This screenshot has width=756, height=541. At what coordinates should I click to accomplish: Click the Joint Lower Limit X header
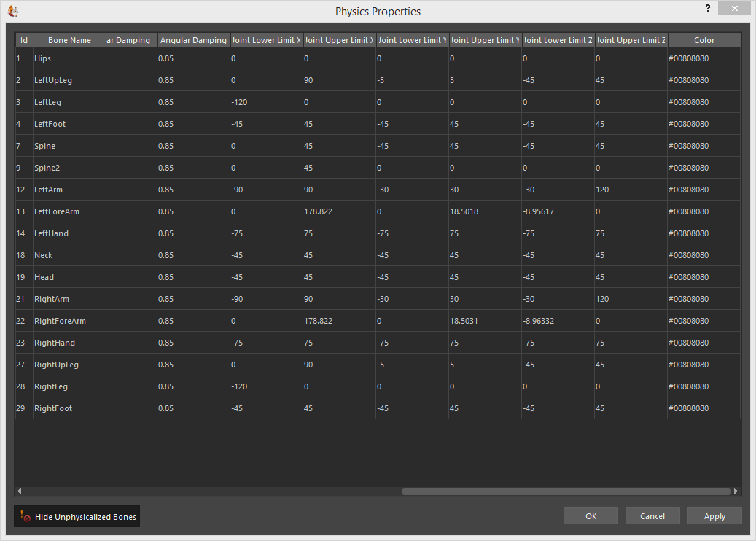tap(266, 40)
